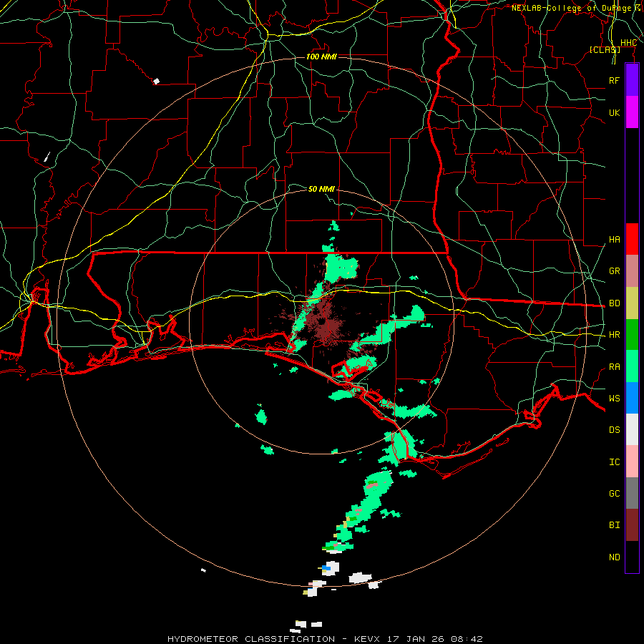Select the yellow BD legend swatch
The height and width of the screenshot is (644, 644).
(632, 303)
